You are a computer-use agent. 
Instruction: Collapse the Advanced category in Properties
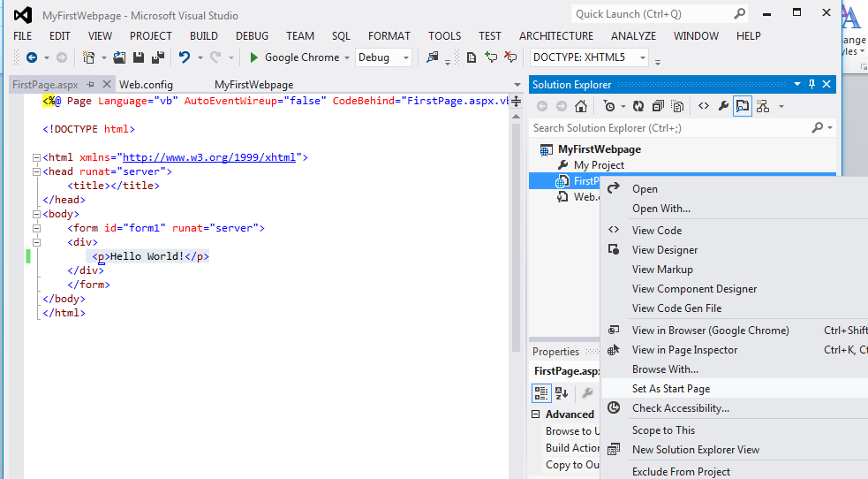tap(535, 414)
